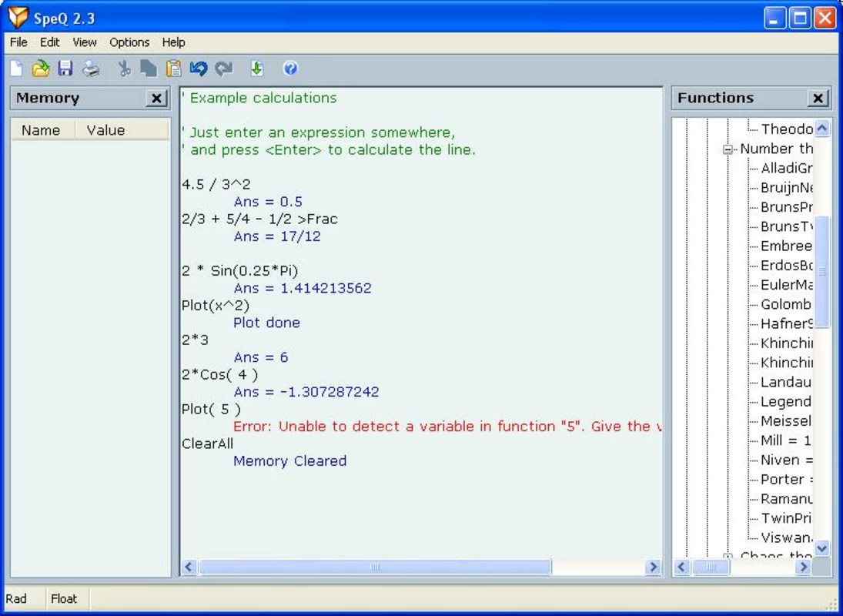Viewport: 843px width, 616px height.
Task: Select the Legend constant in Functions tree
Action: pyautogui.click(x=786, y=401)
